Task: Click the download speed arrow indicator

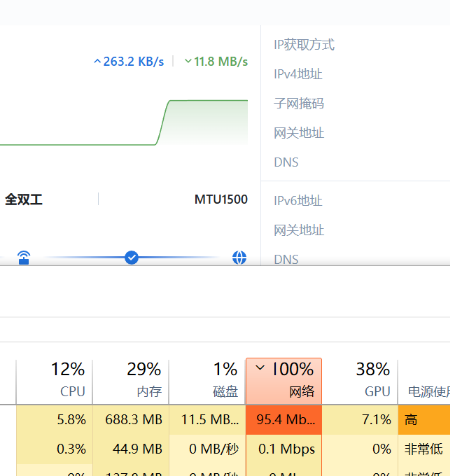Action: (x=188, y=61)
